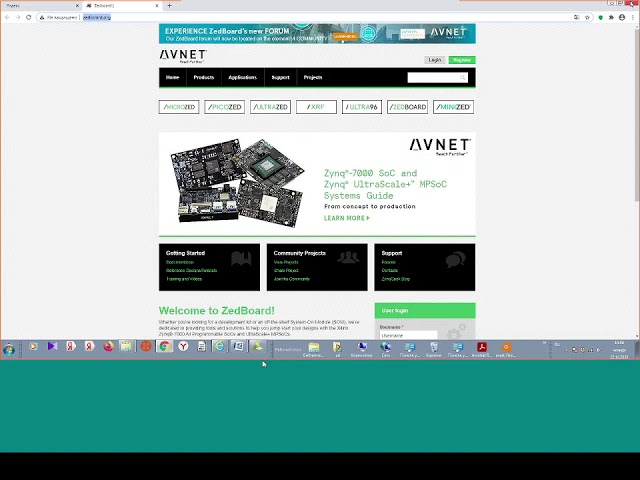Click the taskbar clock
This screenshot has height=480, width=640.
tap(619, 350)
